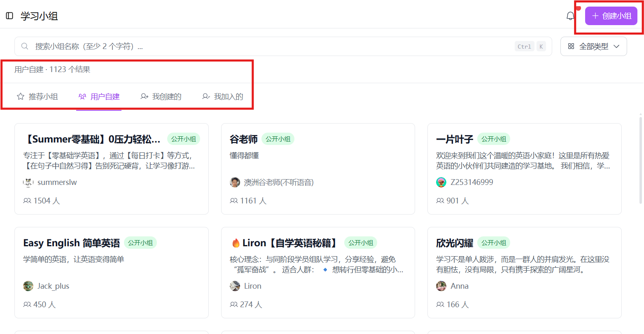Click the search magnifier icon
644x334 pixels.
[25, 47]
